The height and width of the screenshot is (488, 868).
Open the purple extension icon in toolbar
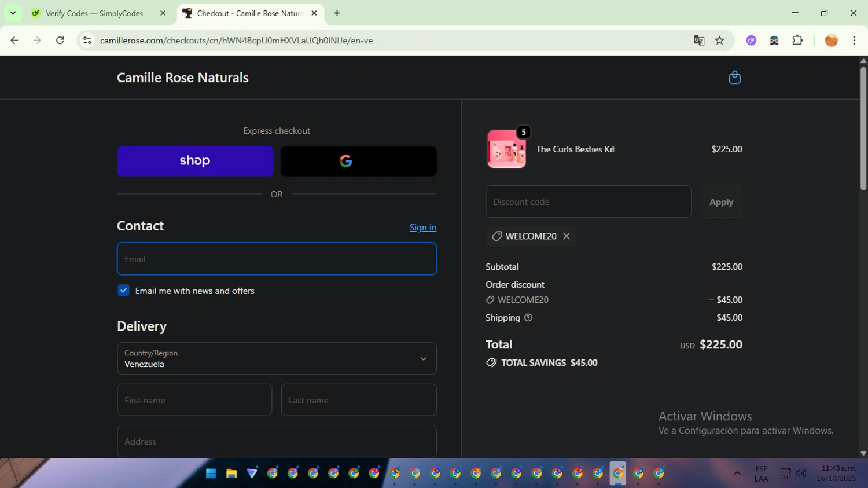coord(751,41)
